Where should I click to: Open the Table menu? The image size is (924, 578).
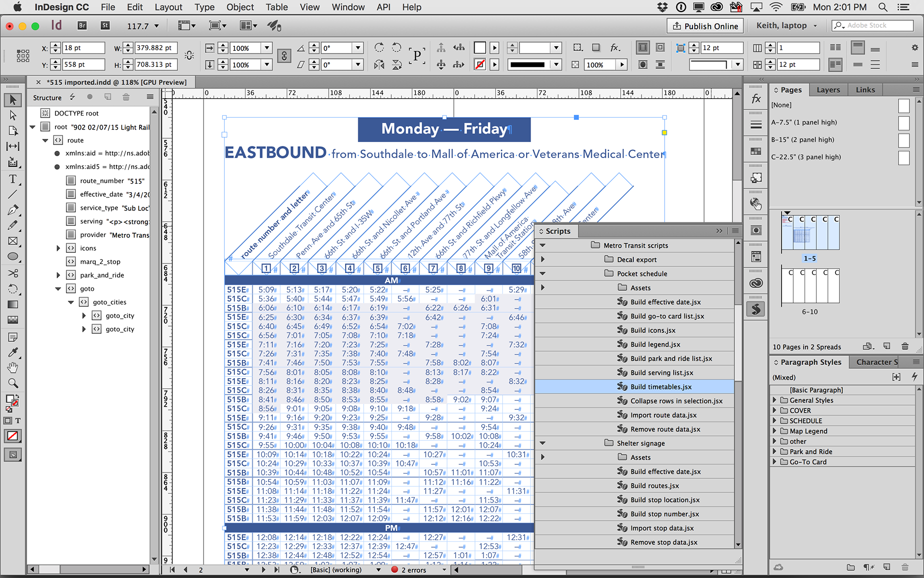276,7
